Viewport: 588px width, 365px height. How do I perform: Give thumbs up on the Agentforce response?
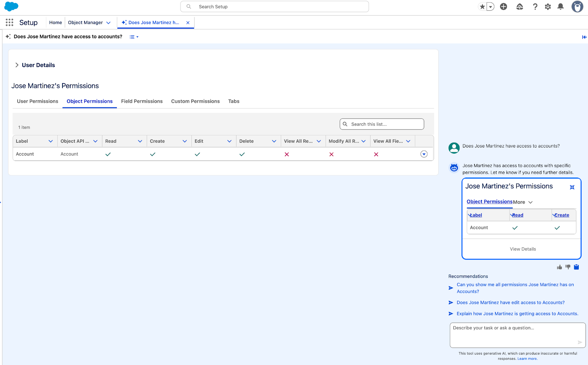point(559,267)
